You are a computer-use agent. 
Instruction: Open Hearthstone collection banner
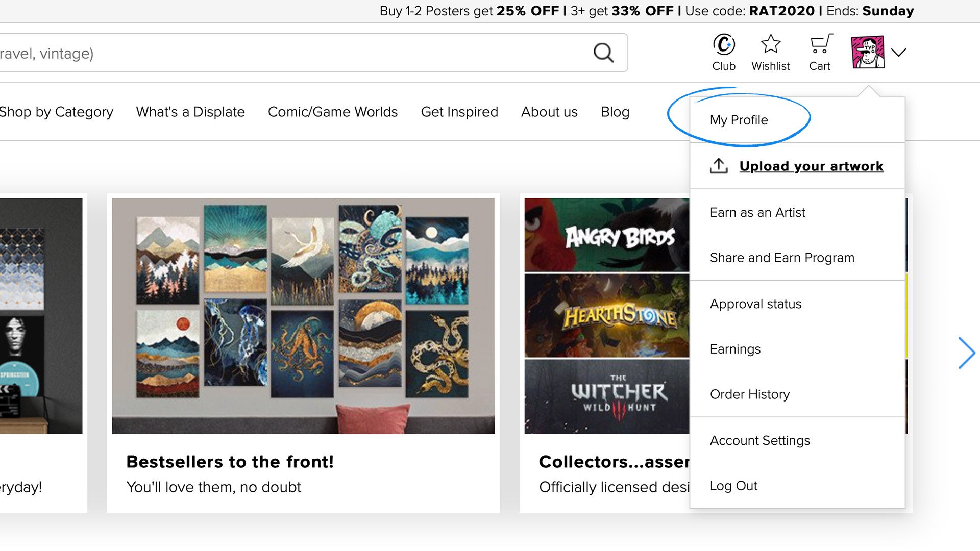coord(607,316)
